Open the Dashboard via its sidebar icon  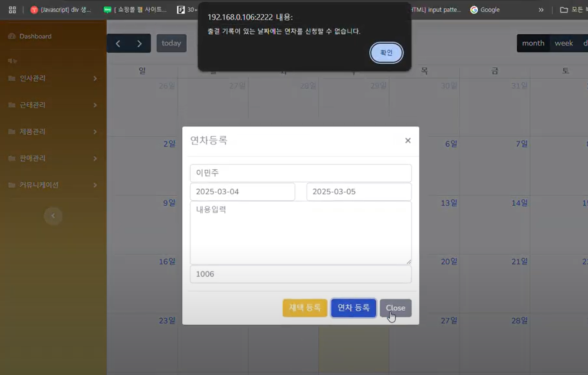11,36
